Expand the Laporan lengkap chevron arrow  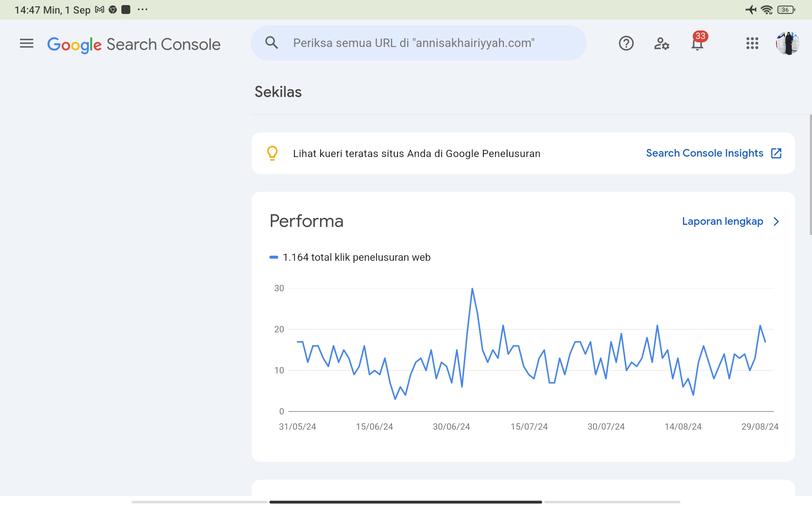[x=776, y=221]
